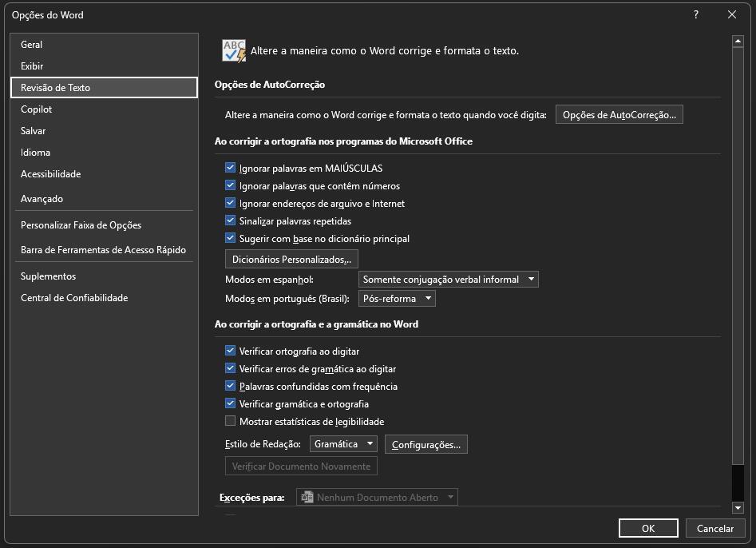Screen dimensions: 756x548
Task: Uncheck Verificar ortografia ao digitar
Action: coord(231,351)
